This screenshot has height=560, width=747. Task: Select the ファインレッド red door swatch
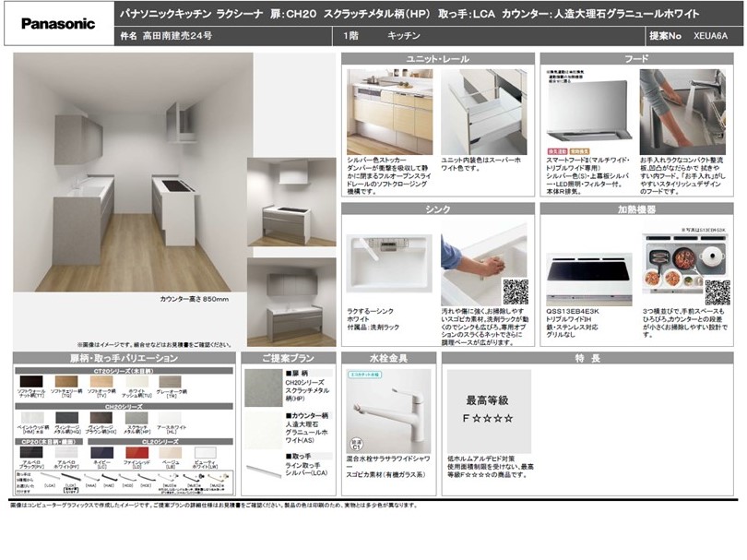click(136, 453)
